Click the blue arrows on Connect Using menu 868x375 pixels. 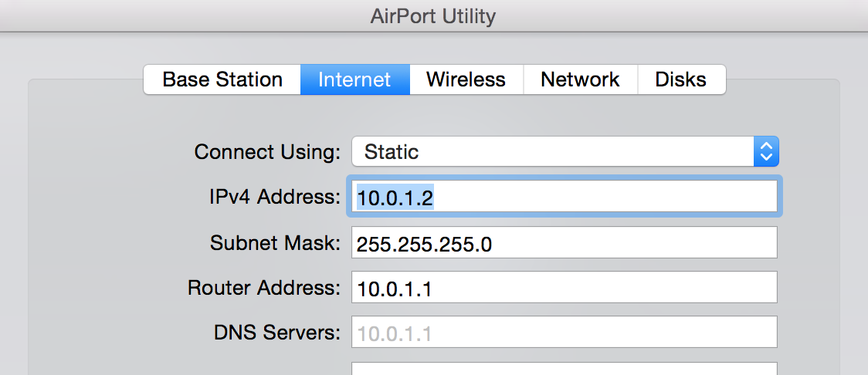766,152
